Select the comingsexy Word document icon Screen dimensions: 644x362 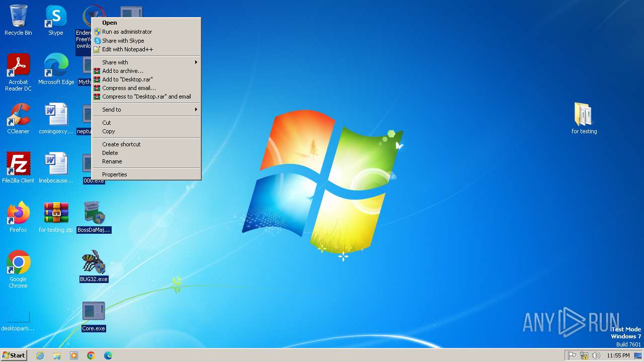click(56, 119)
